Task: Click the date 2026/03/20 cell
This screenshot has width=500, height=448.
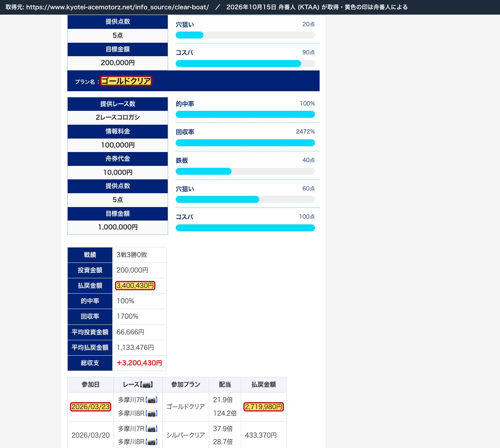Action: click(90, 435)
